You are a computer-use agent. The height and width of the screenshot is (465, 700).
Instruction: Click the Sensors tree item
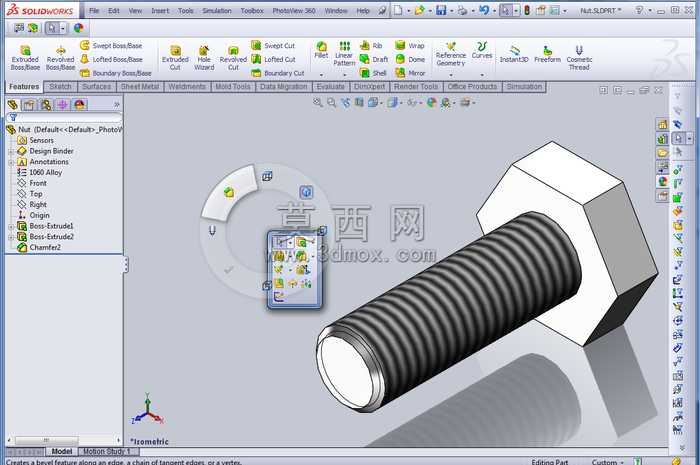point(36,140)
